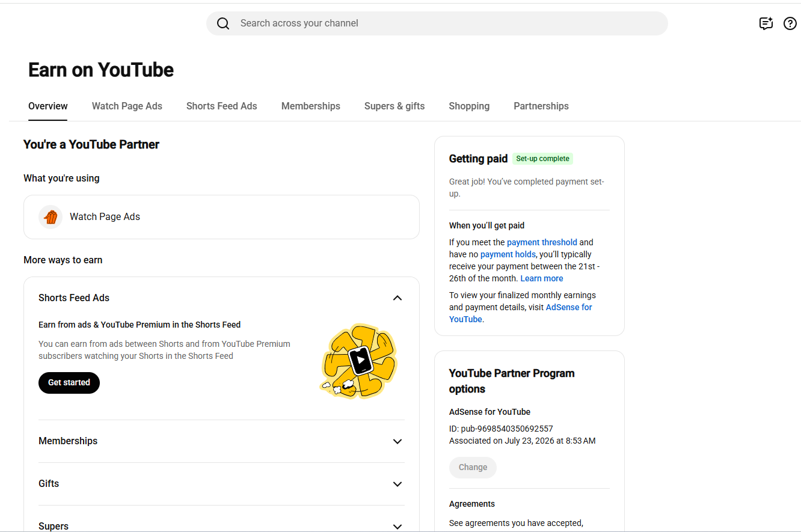Click the Shorts Feed Ads section heading
This screenshot has height=532, width=801.
click(74, 298)
